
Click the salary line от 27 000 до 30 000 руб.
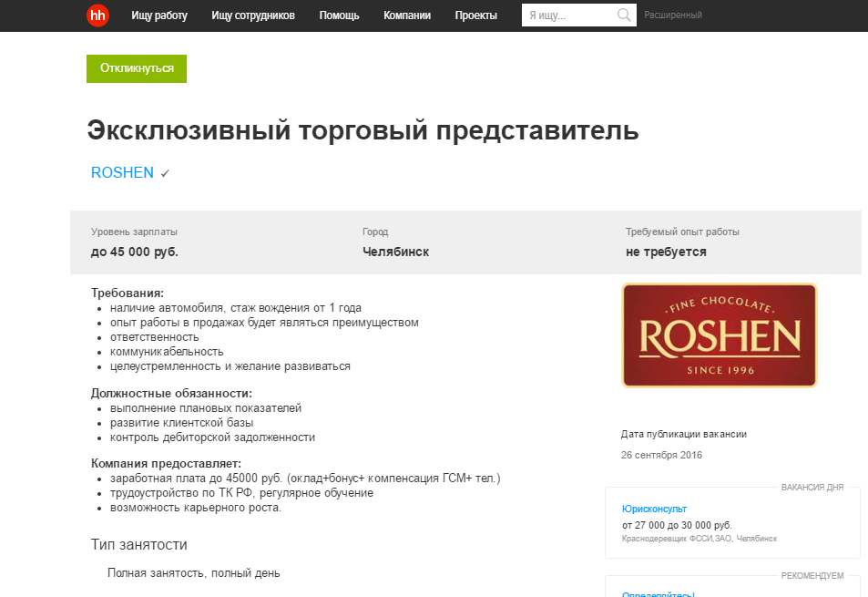(677, 525)
